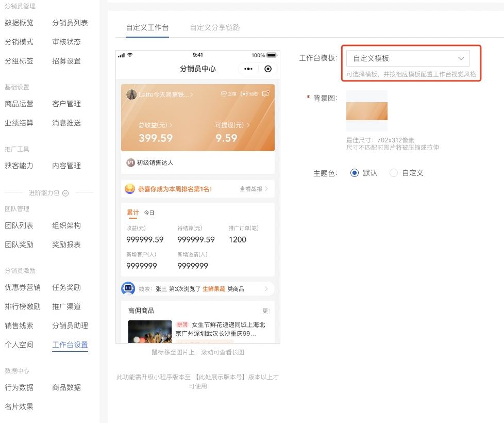The width and height of the screenshot is (504, 423).
Task: Click the 拼团 tag on the flower product
Action: (182, 324)
